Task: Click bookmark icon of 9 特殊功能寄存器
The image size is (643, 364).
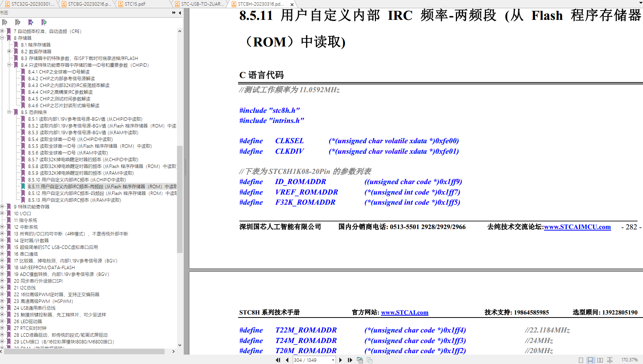Action: pos(9,207)
